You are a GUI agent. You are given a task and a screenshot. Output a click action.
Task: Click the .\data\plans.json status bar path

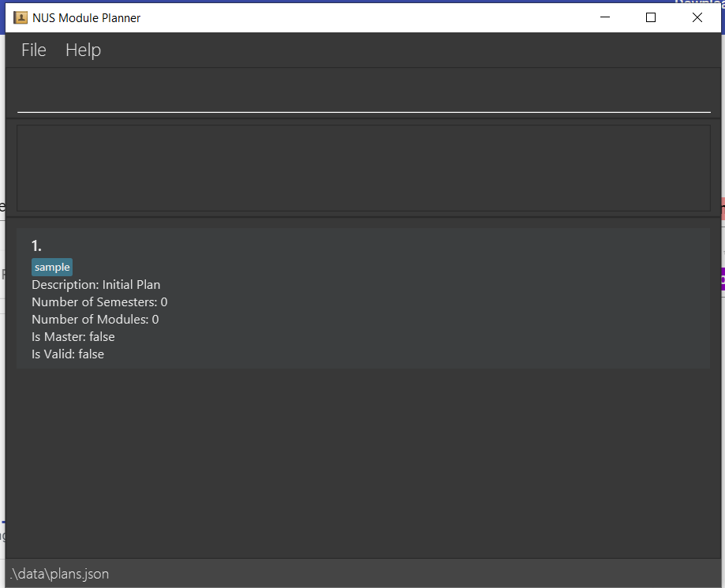(x=60, y=574)
